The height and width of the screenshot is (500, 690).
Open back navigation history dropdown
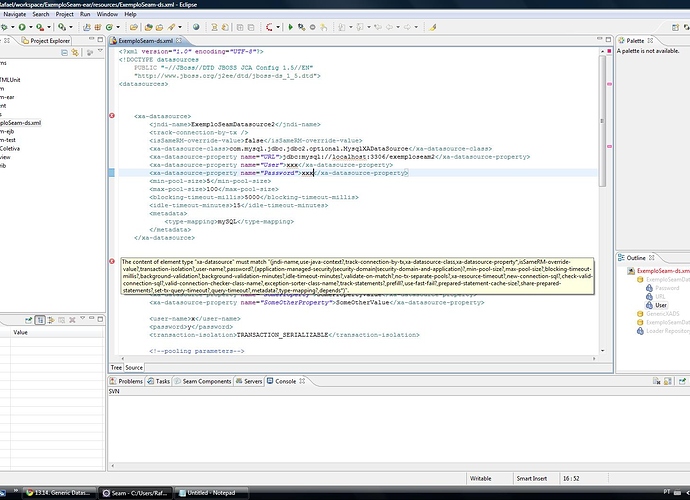[x=398, y=27]
